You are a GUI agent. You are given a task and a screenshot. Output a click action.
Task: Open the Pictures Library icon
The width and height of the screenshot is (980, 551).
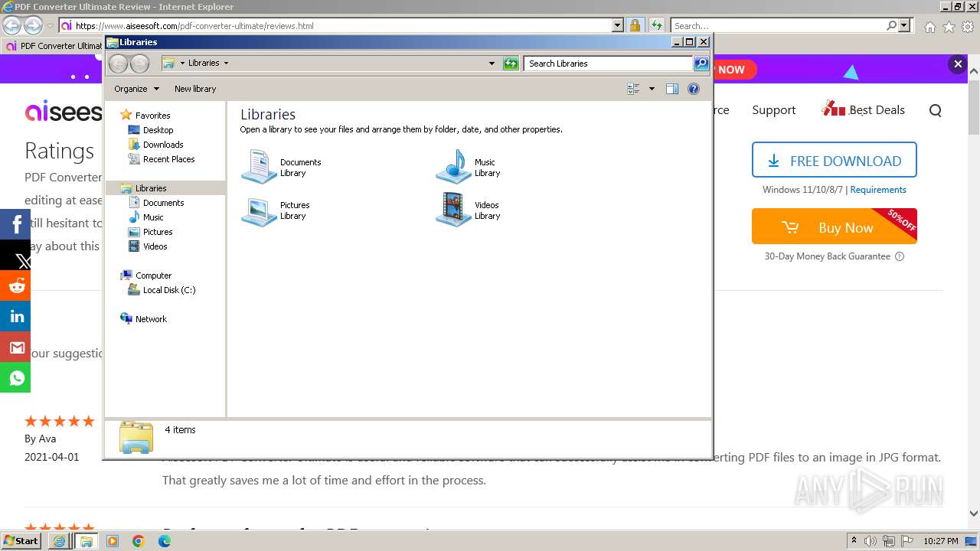tap(276, 210)
